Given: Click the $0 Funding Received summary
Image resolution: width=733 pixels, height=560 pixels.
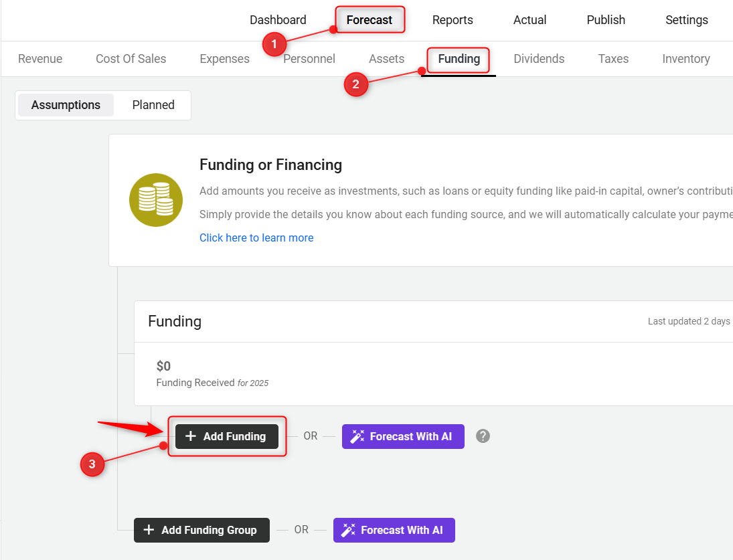Looking at the screenshot, I should (x=212, y=373).
